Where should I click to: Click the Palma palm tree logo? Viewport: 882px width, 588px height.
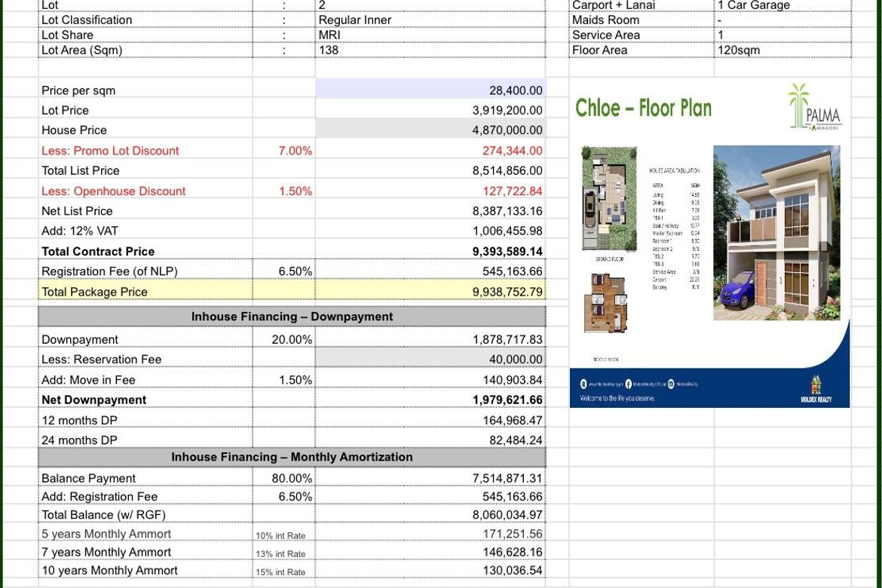pyautogui.click(x=815, y=107)
